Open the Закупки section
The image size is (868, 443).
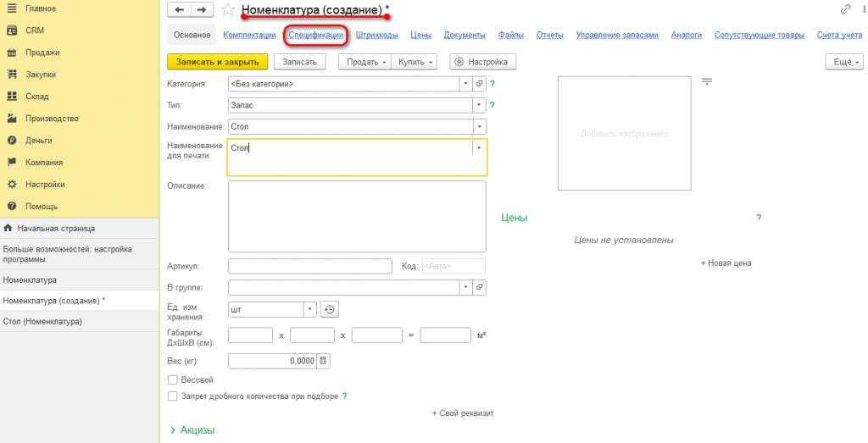pyautogui.click(x=41, y=75)
